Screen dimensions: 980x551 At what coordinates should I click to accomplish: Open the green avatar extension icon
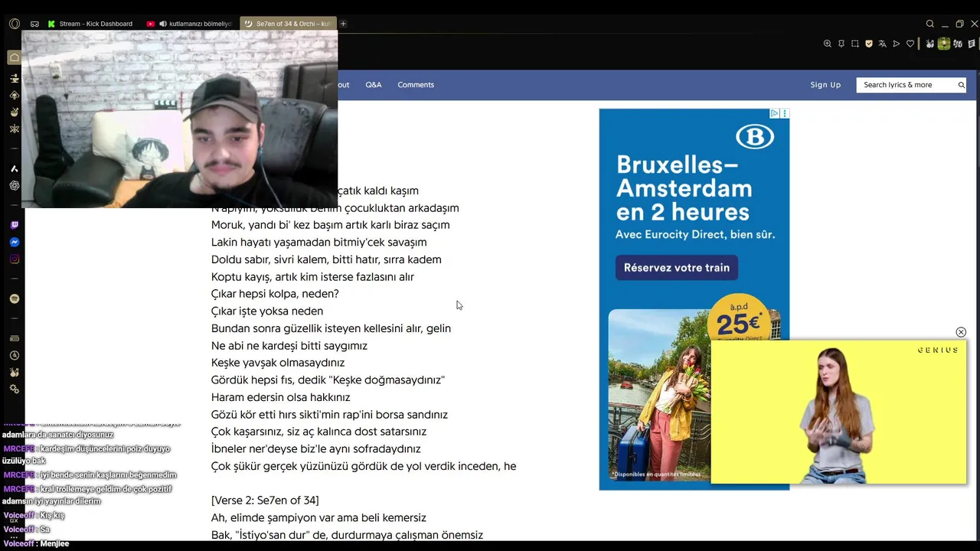tap(944, 44)
